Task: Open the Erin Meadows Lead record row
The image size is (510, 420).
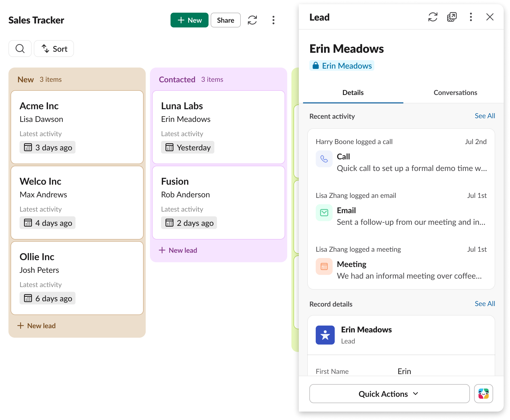Action: pos(401,335)
